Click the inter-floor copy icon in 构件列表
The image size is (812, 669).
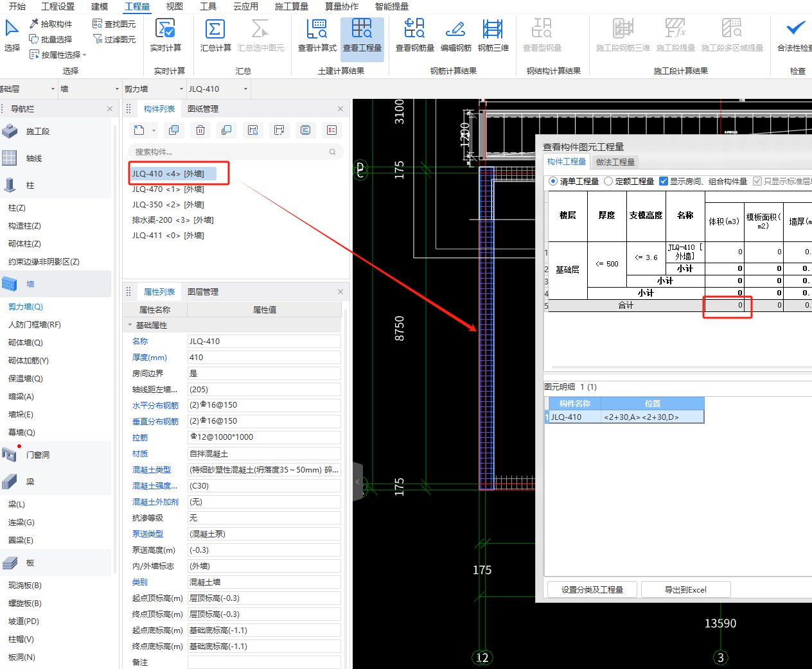pos(226,130)
